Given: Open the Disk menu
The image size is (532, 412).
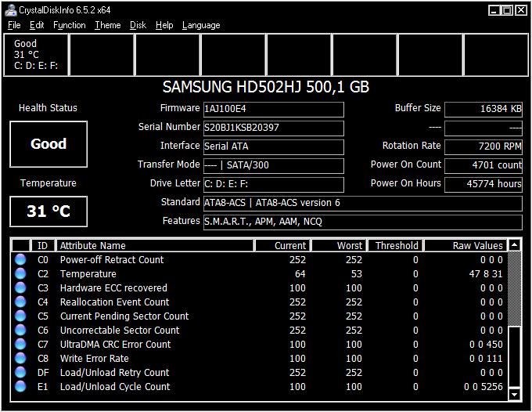Looking at the screenshot, I should point(138,25).
